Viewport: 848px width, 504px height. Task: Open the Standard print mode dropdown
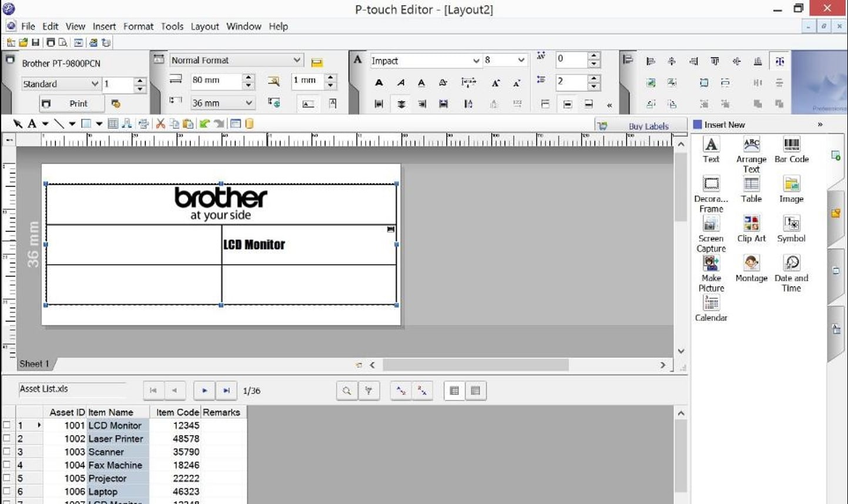click(95, 84)
